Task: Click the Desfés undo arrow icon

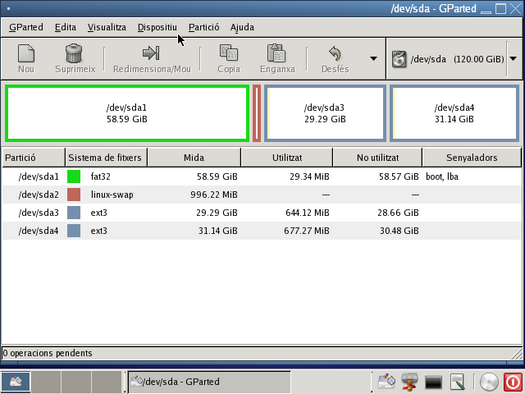Action: tap(335, 53)
